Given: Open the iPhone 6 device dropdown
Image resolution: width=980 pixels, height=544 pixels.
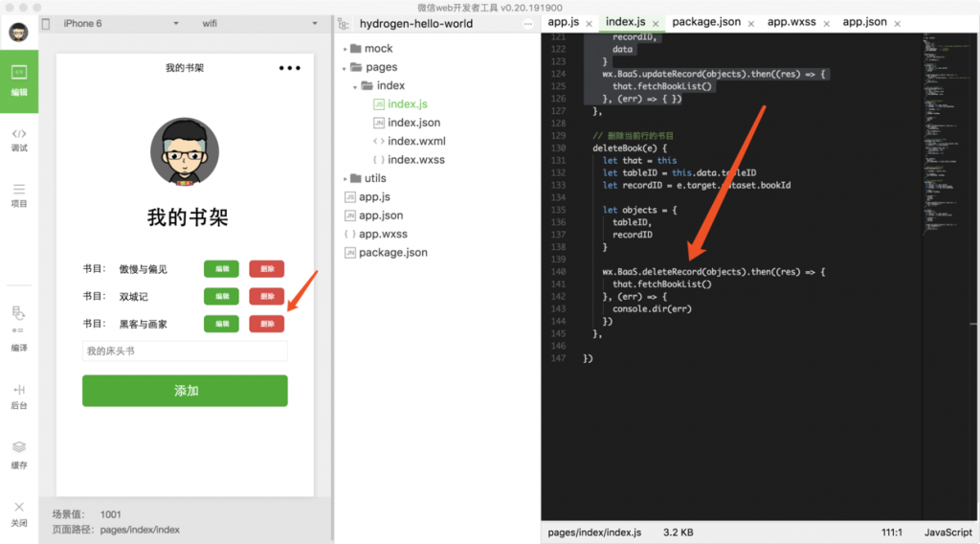Looking at the screenshot, I should 120,23.
